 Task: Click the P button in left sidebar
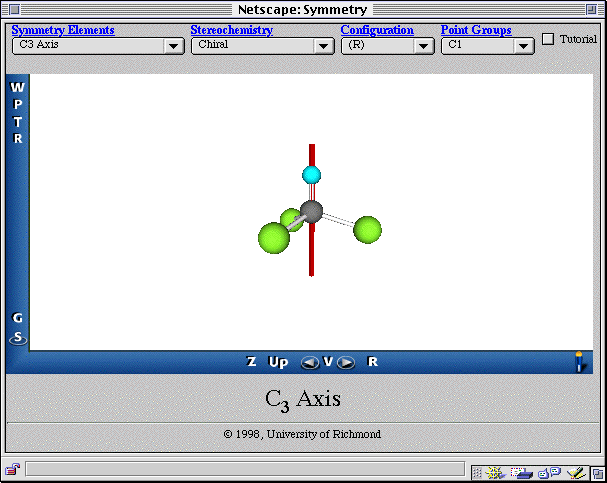coord(17,105)
